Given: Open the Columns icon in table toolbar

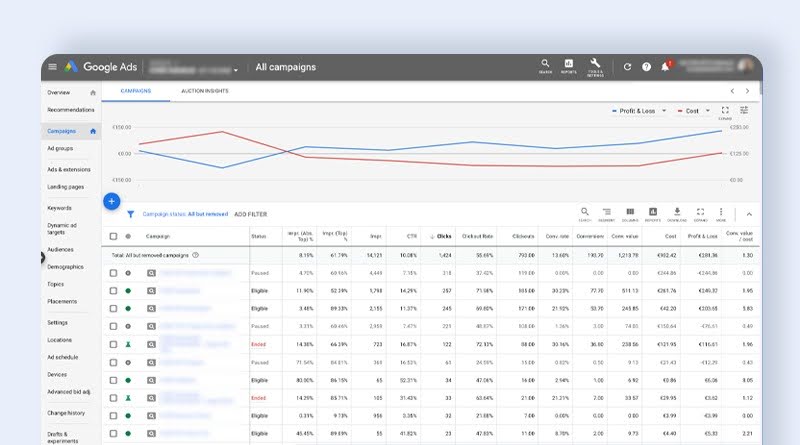Looking at the screenshot, I should tap(630, 214).
